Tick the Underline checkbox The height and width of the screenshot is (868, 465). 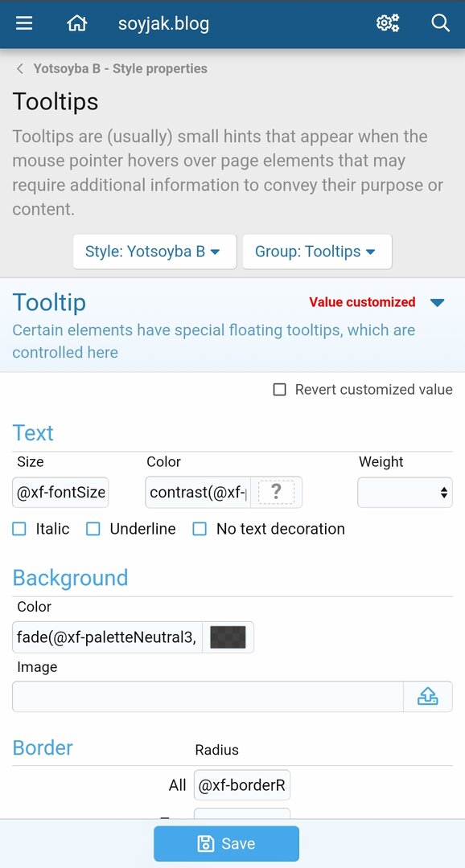[93, 529]
